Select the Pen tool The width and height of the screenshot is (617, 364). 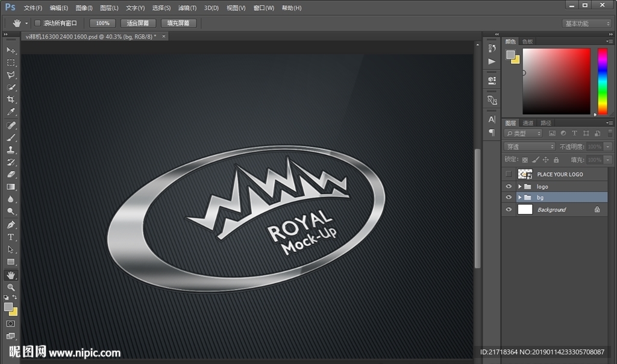(11, 225)
